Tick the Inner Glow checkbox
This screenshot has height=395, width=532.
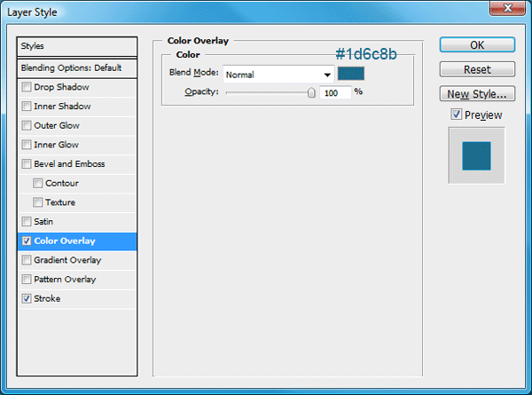pyautogui.click(x=26, y=145)
